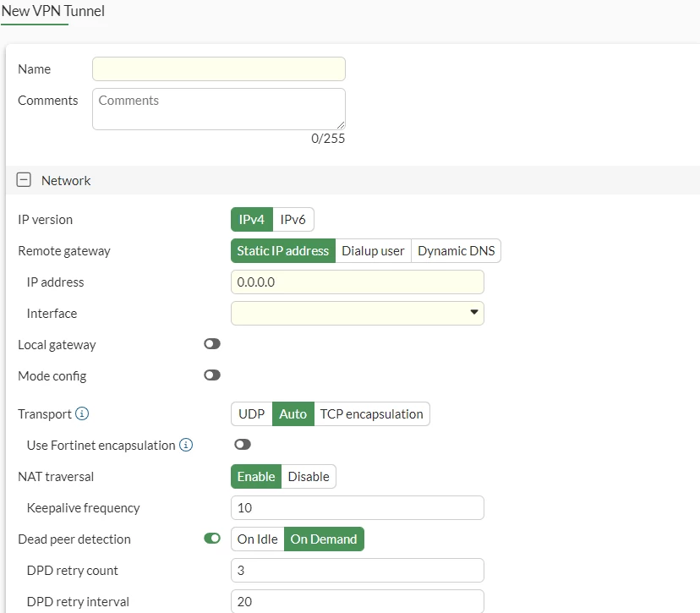Click the Comments resize handle

341,125
